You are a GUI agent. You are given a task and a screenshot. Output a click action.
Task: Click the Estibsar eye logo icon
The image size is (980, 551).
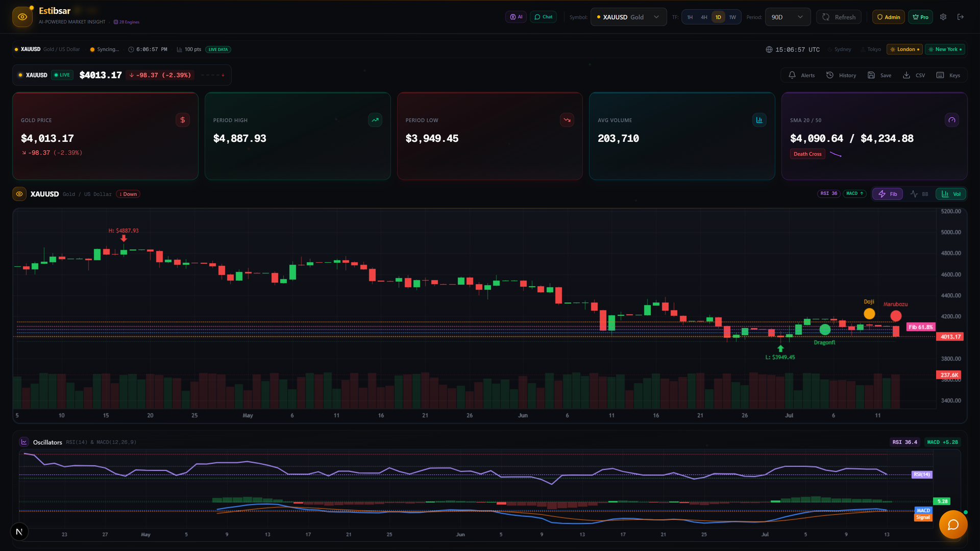pyautogui.click(x=22, y=17)
